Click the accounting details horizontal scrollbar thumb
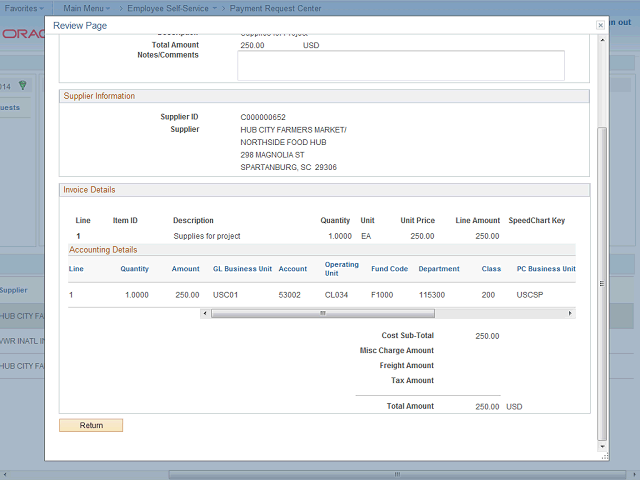 click(321, 313)
